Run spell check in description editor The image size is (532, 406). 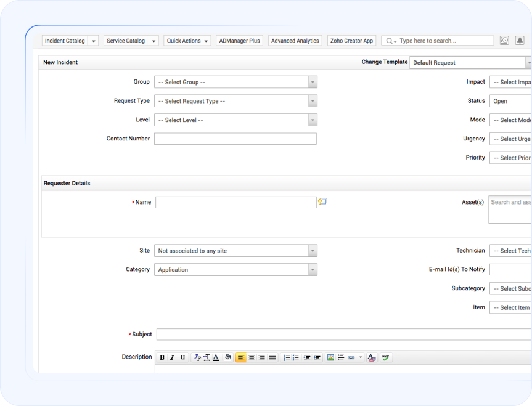pos(385,358)
